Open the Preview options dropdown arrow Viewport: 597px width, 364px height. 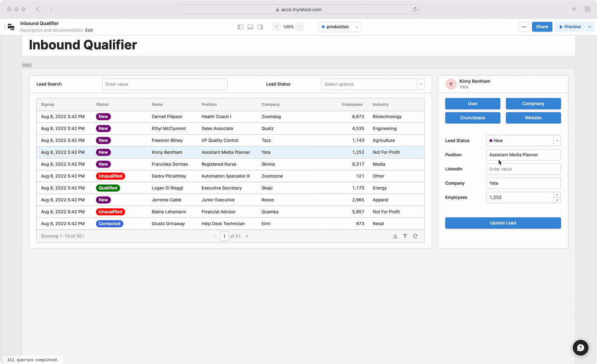tap(590, 27)
